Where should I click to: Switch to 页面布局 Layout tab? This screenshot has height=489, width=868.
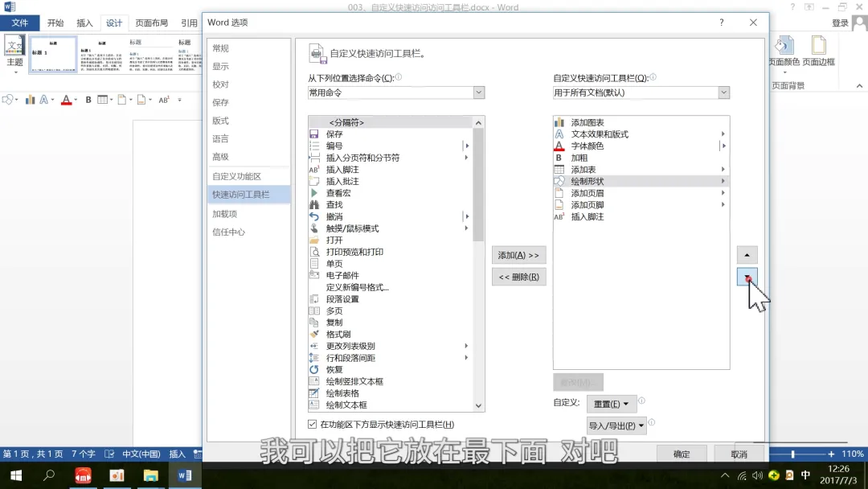152,23
